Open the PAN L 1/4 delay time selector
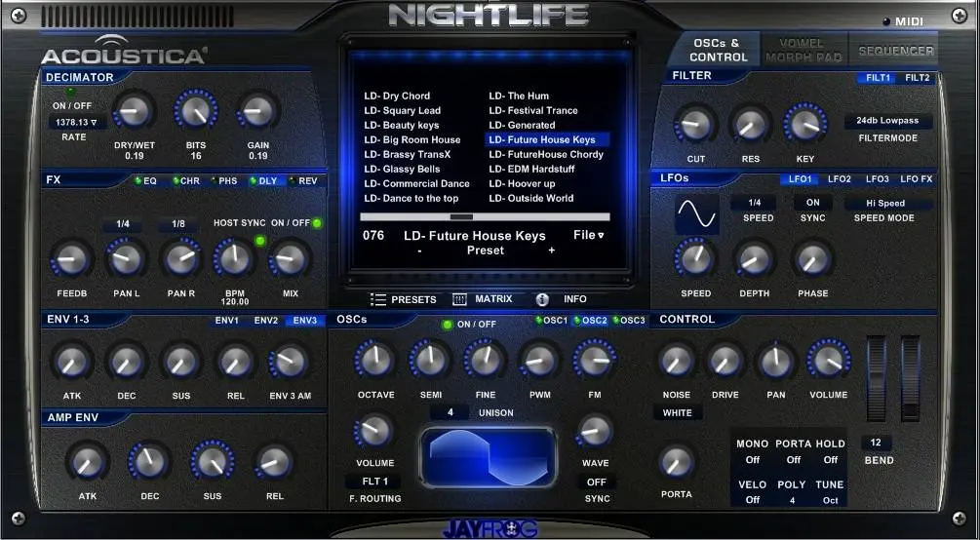Viewport: 980px width, 540px height. (123, 224)
